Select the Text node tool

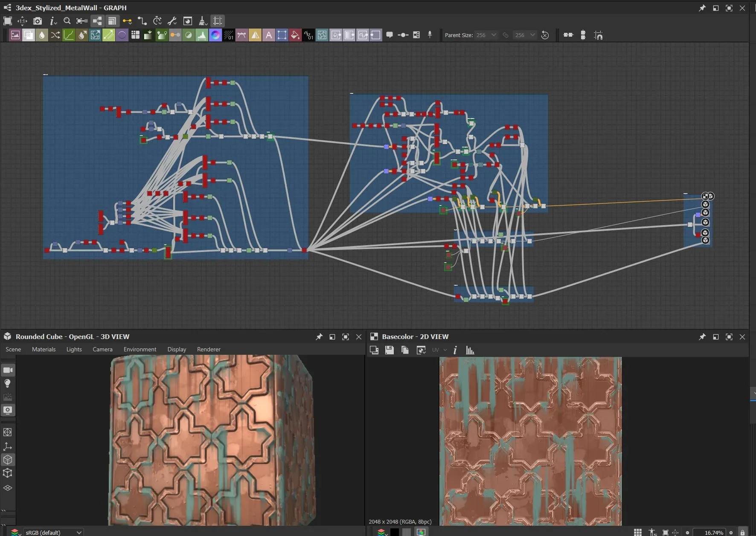pos(269,35)
